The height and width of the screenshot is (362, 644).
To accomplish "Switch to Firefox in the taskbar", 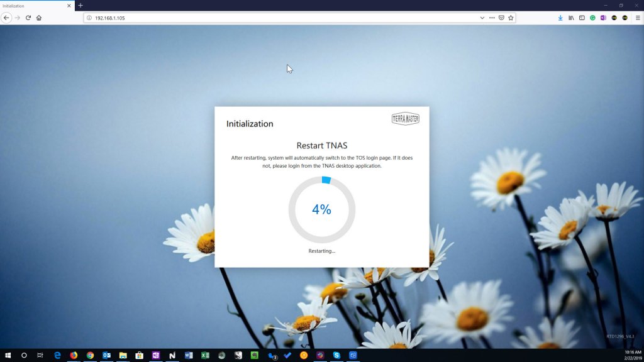I will pyautogui.click(x=74, y=356).
